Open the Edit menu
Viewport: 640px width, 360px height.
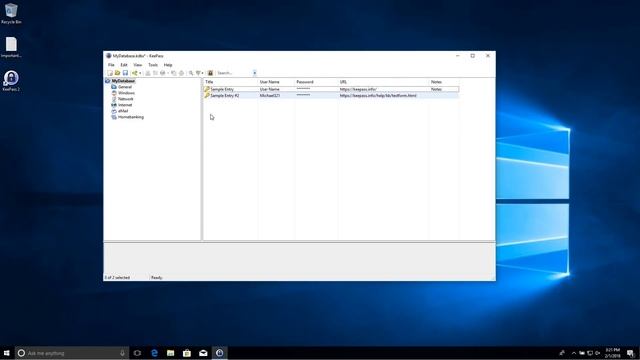[124, 65]
